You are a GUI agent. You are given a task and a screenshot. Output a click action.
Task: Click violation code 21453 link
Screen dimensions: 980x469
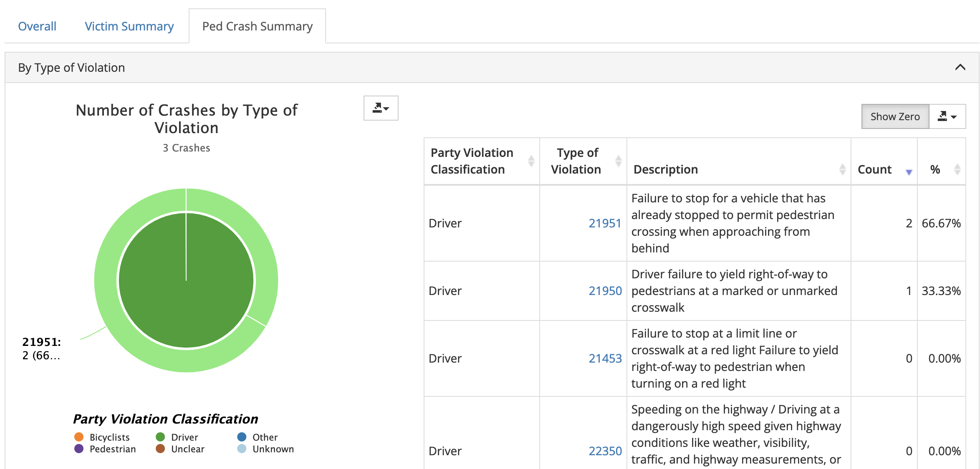tap(605, 358)
